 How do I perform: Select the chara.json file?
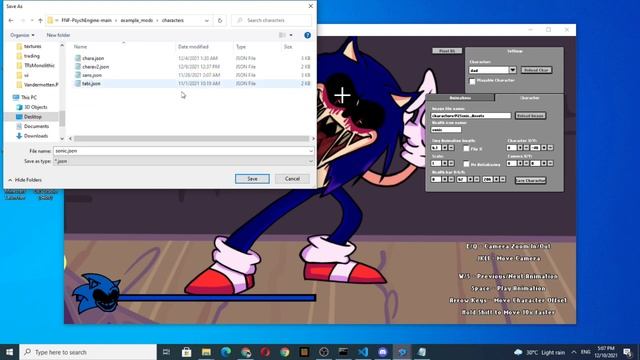click(93, 58)
